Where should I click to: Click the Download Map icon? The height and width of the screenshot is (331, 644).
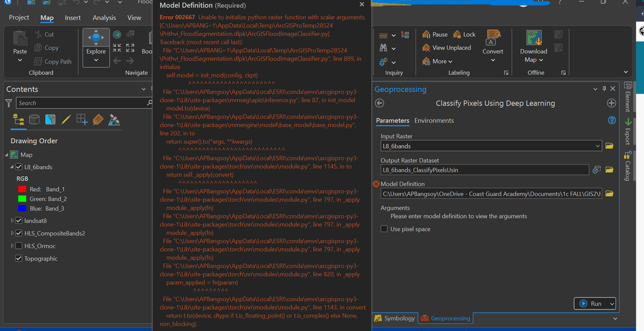534,38
